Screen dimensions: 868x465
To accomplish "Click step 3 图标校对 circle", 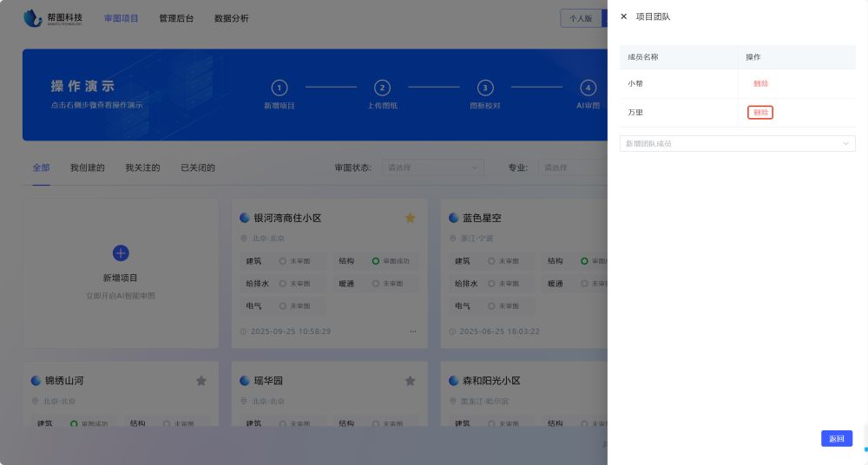I will tap(485, 88).
